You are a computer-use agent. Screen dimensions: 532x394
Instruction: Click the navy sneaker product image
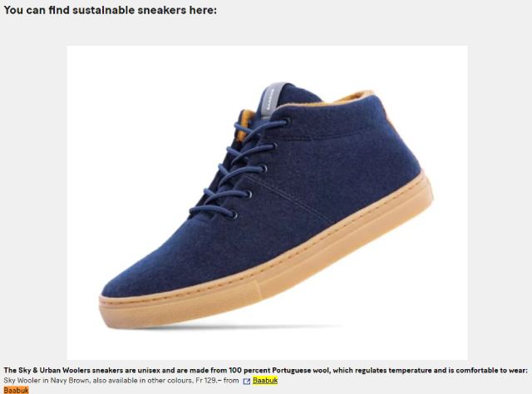268,203
